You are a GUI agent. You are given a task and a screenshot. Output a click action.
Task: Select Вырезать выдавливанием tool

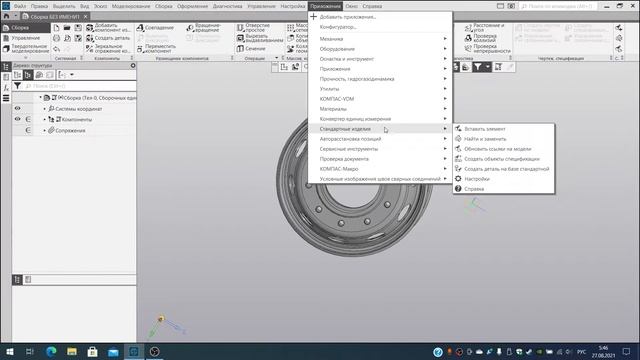(260, 38)
